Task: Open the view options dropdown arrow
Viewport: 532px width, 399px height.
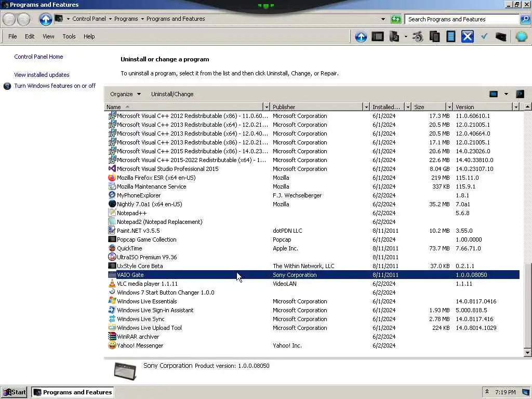Action: point(506,94)
